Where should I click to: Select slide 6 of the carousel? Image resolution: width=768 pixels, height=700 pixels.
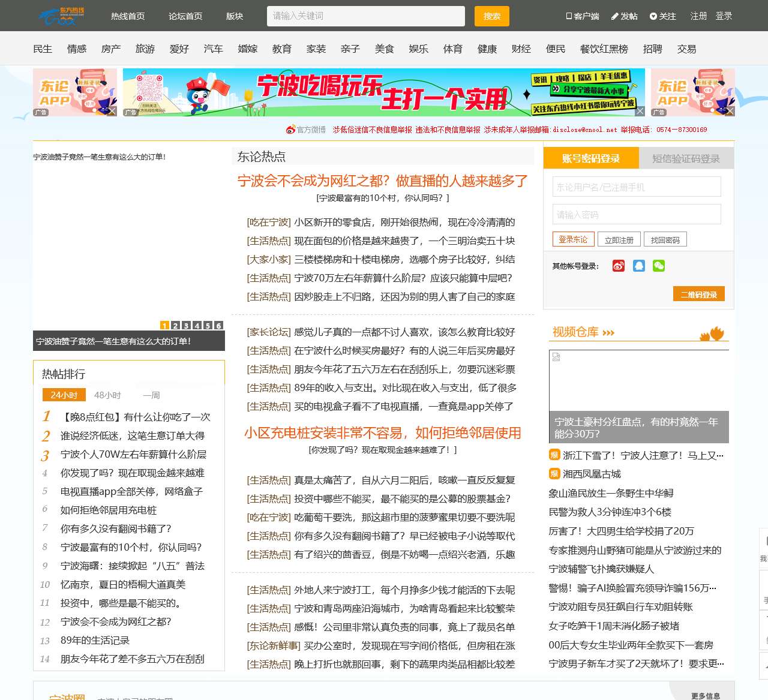coord(218,325)
